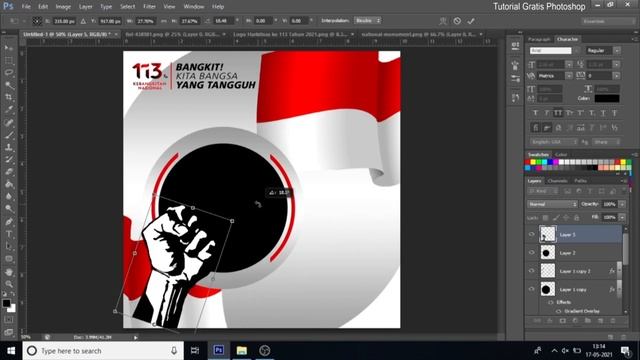Switch to the Channels tab
The image size is (640, 360).
pos(558,181)
